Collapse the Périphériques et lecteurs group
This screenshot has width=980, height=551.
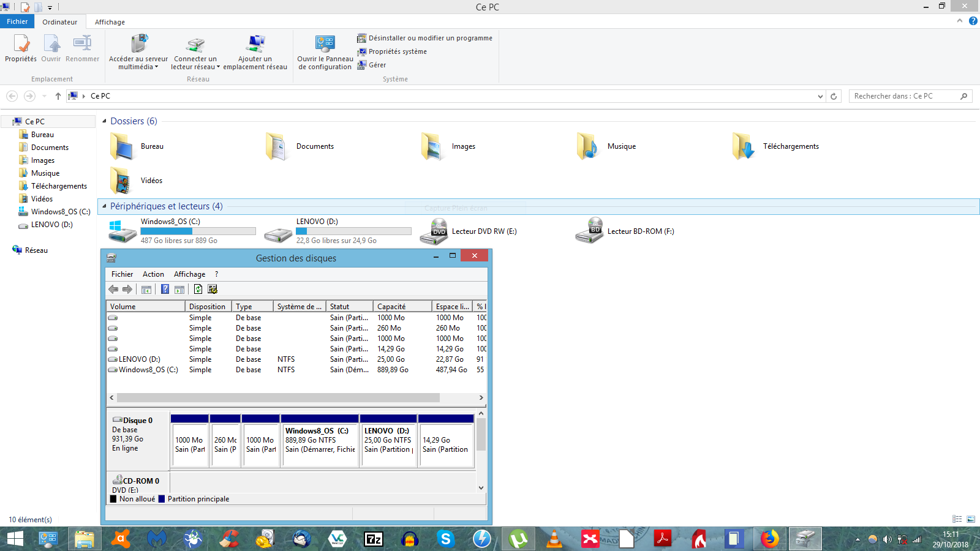(x=104, y=206)
